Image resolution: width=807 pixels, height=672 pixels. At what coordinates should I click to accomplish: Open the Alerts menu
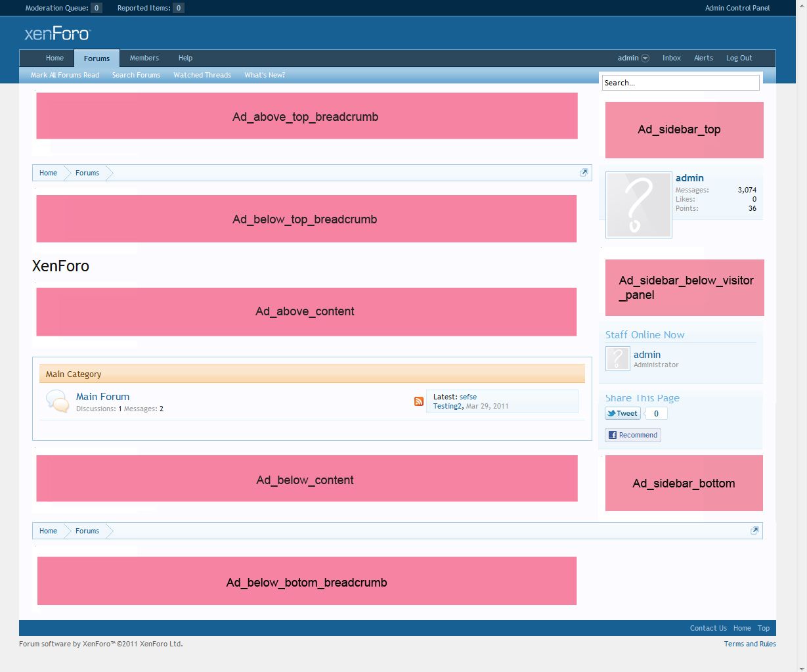703,58
